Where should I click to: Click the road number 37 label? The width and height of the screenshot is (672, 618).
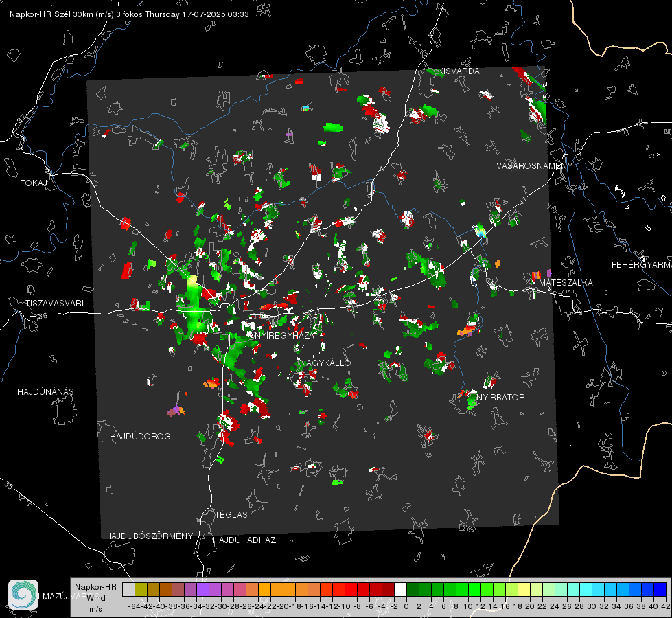pyautogui.click(x=22, y=118)
